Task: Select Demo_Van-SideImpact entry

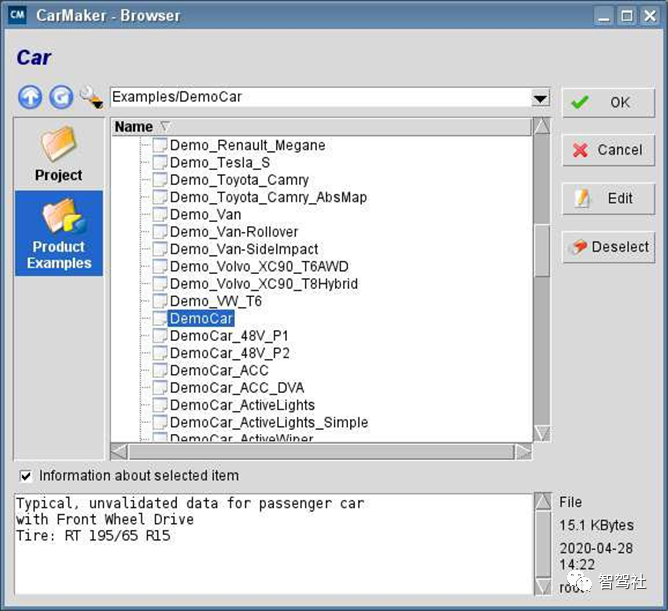Action: point(244,249)
